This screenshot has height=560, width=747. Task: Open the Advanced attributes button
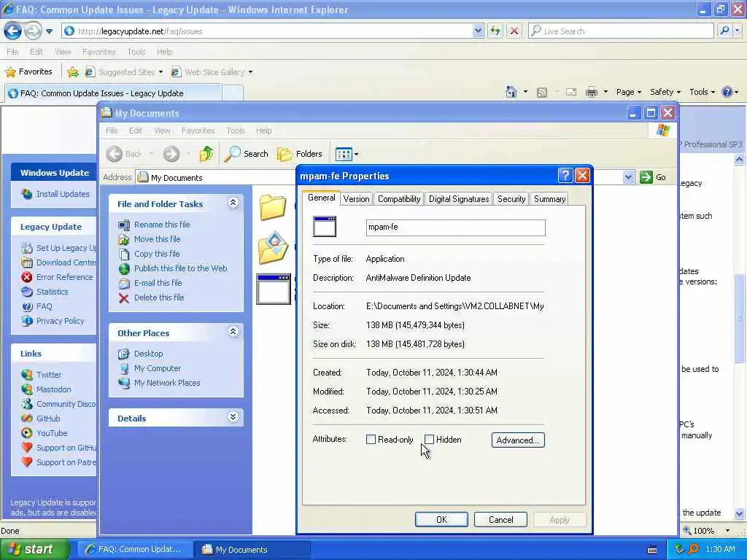[x=518, y=440]
